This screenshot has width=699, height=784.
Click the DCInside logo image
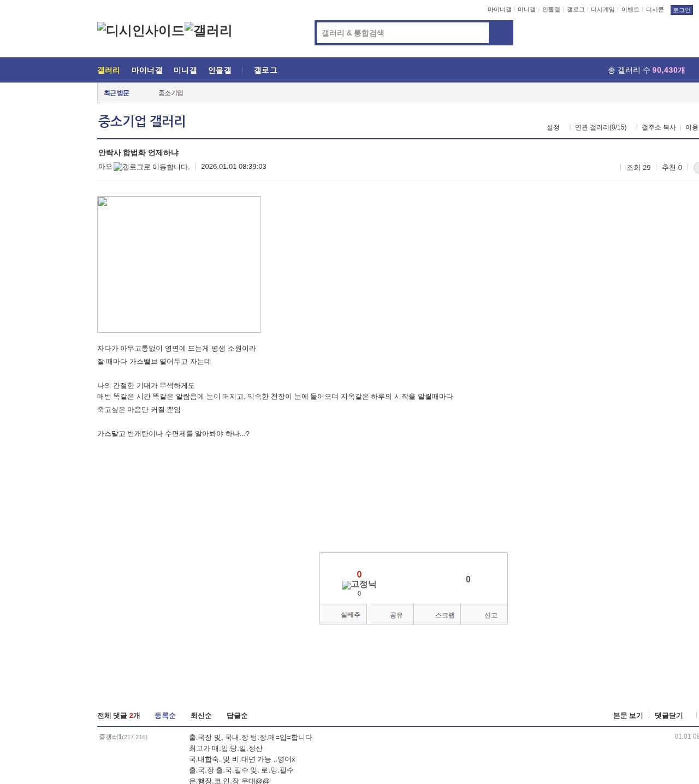pyautogui.click(x=141, y=31)
